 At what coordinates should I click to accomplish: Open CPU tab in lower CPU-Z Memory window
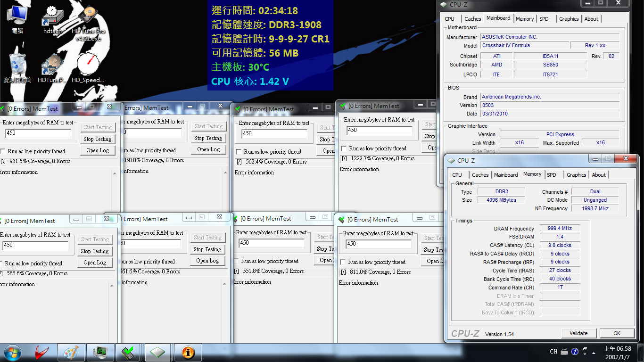tap(457, 175)
